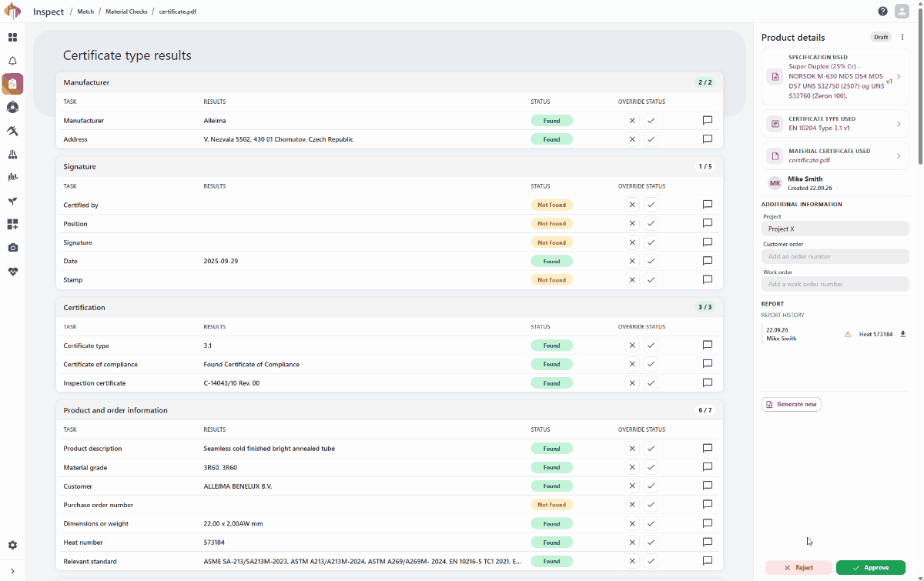
Task: Expand the Certificate Type Used card chevron
Action: (899, 124)
